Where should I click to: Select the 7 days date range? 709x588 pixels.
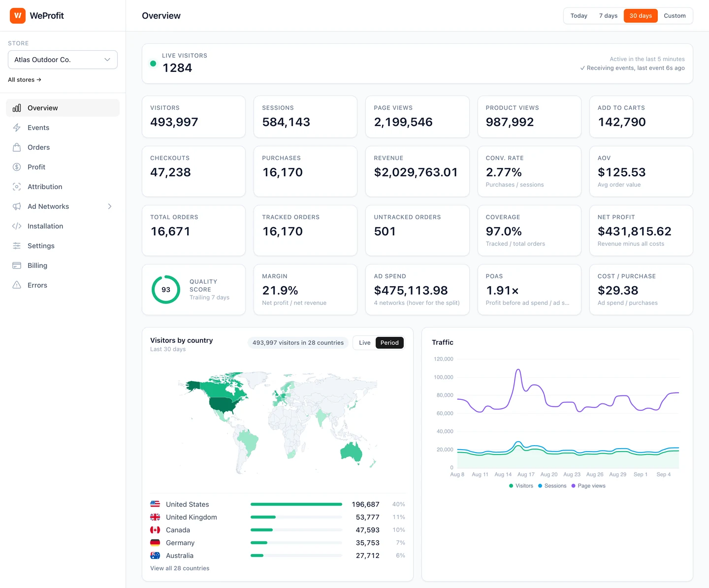(x=608, y=16)
